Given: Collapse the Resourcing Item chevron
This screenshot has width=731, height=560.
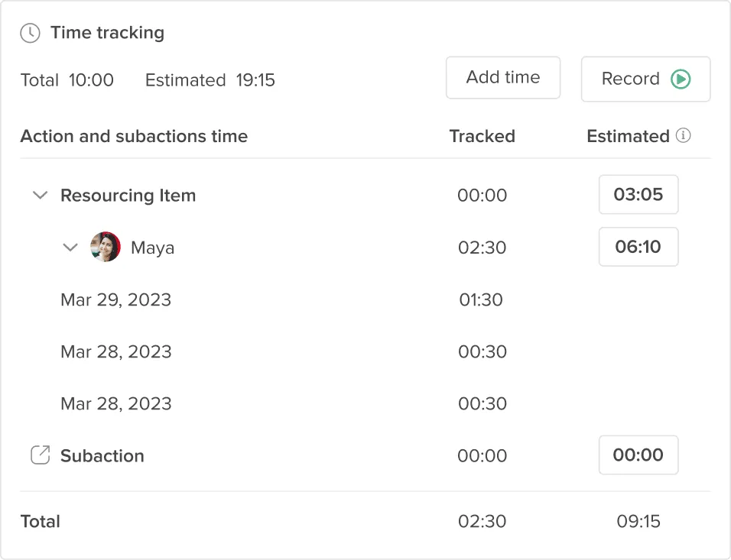Looking at the screenshot, I should (40, 195).
